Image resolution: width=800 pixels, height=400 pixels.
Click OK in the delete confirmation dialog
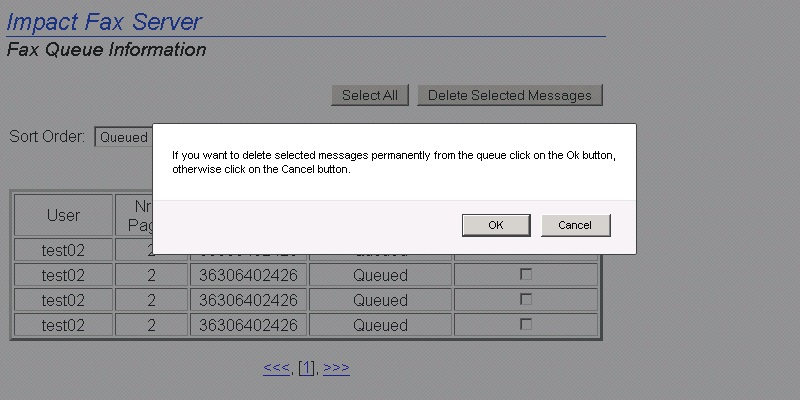(495, 225)
